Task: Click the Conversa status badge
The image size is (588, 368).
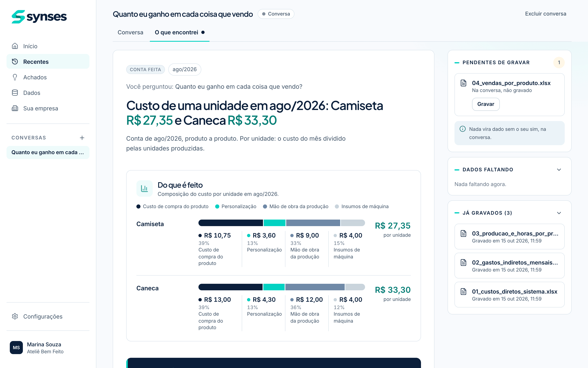Action: [x=276, y=14]
